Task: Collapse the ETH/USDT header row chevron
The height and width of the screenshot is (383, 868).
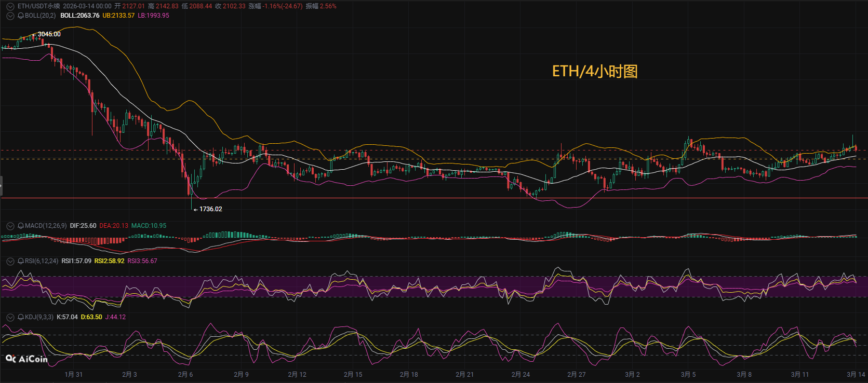Action: click(x=10, y=7)
